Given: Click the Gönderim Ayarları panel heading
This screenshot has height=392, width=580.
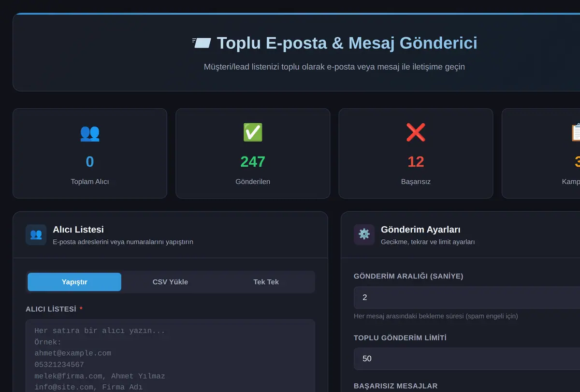Looking at the screenshot, I should coord(420,230).
